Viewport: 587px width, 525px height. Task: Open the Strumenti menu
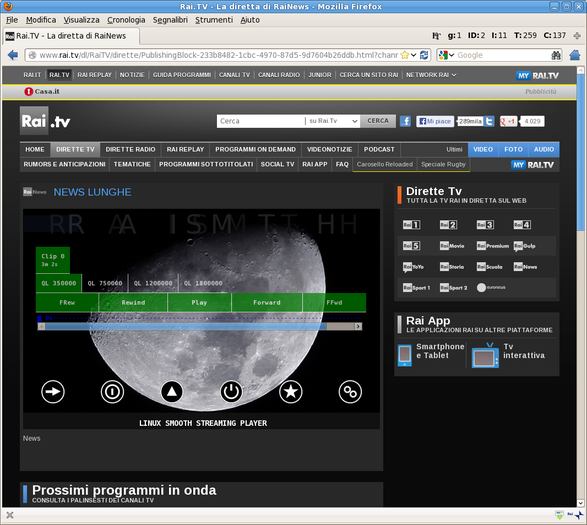pos(214,20)
